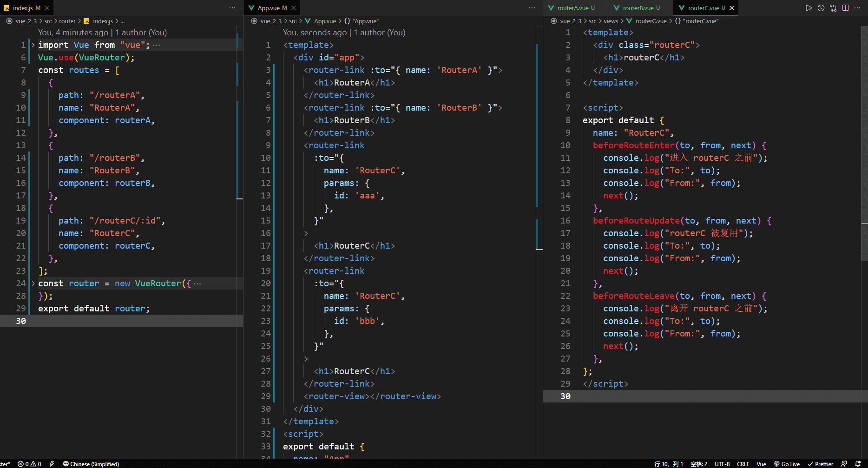
Task: Click line number 30 in index.js editor
Action: click(21, 321)
